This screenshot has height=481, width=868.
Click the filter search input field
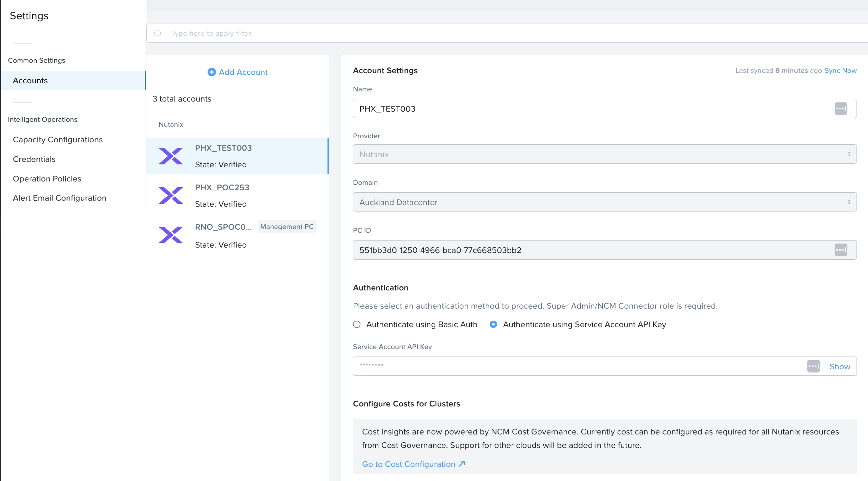coord(507,33)
